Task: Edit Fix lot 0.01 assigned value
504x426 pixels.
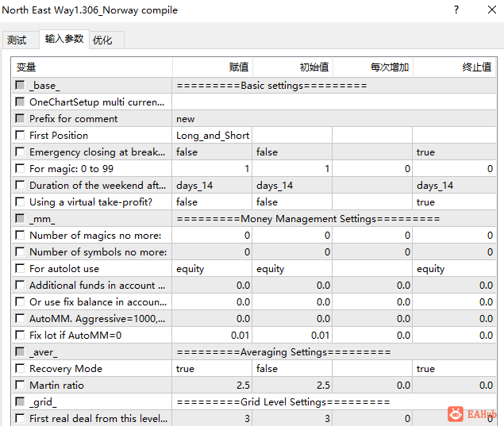Action: (212, 335)
